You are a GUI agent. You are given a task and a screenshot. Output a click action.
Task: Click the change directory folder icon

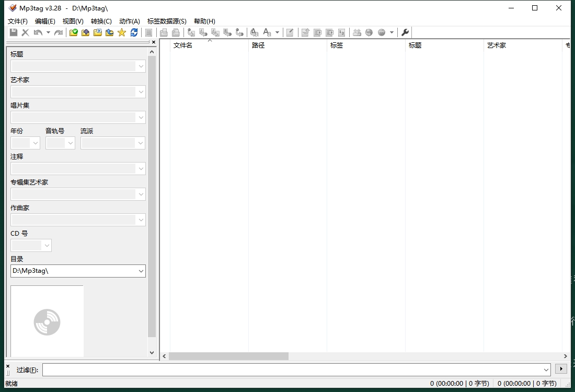(73, 32)
